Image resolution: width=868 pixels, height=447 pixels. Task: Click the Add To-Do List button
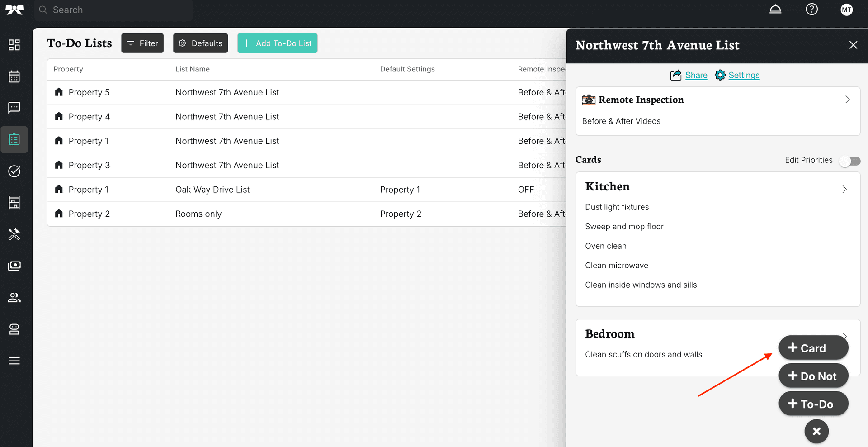pos(277,43)
